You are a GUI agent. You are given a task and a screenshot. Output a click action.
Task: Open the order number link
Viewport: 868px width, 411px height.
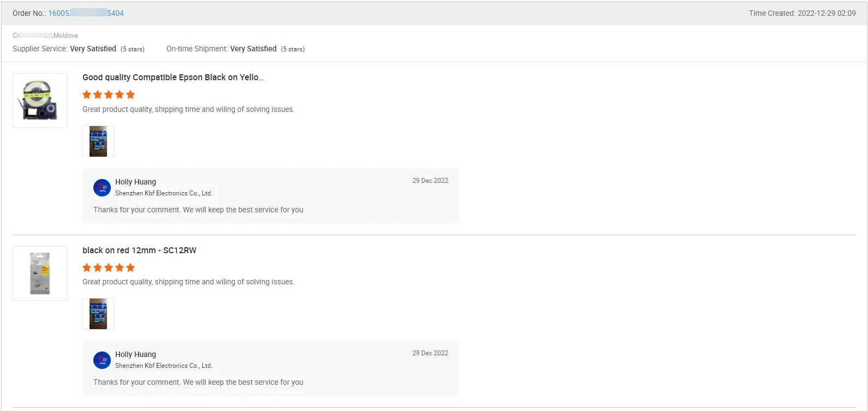(x=86, y=13)
